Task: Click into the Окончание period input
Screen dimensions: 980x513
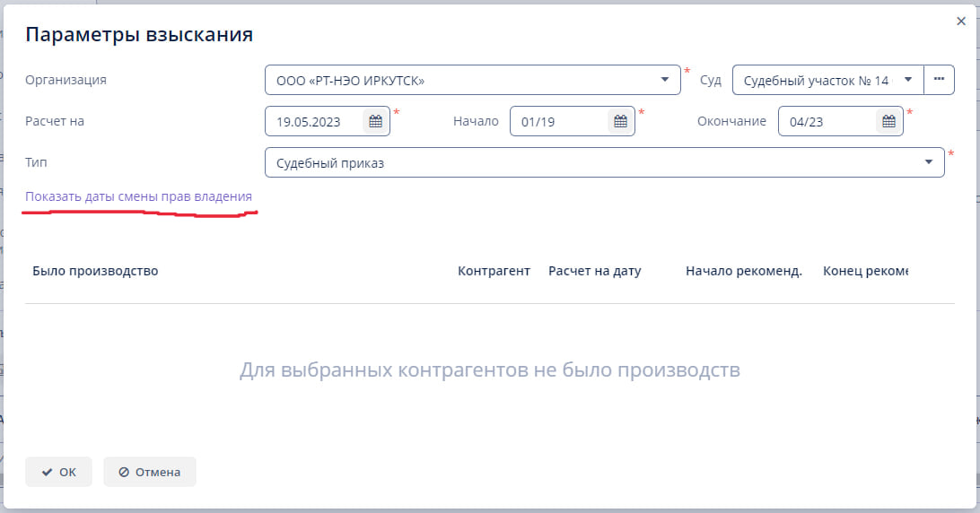Action: point(826,122)
